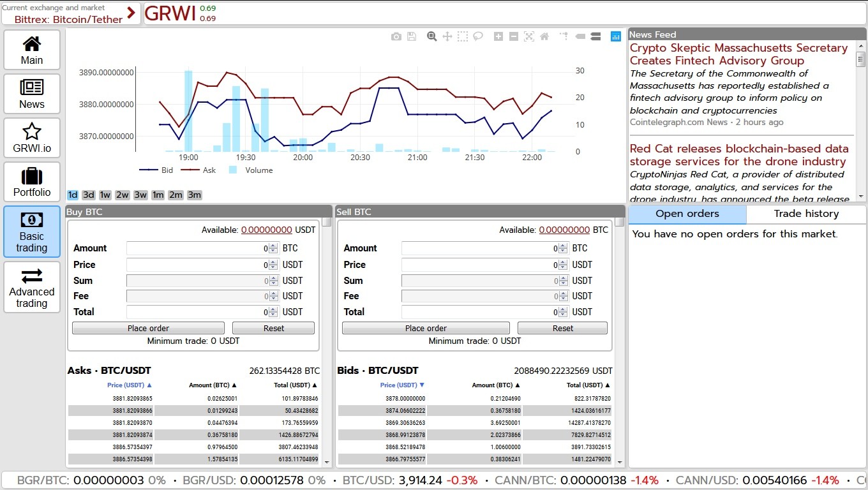
Task: Click the News Feed scrollbar down arrow
Action: [x=860, y=197]
